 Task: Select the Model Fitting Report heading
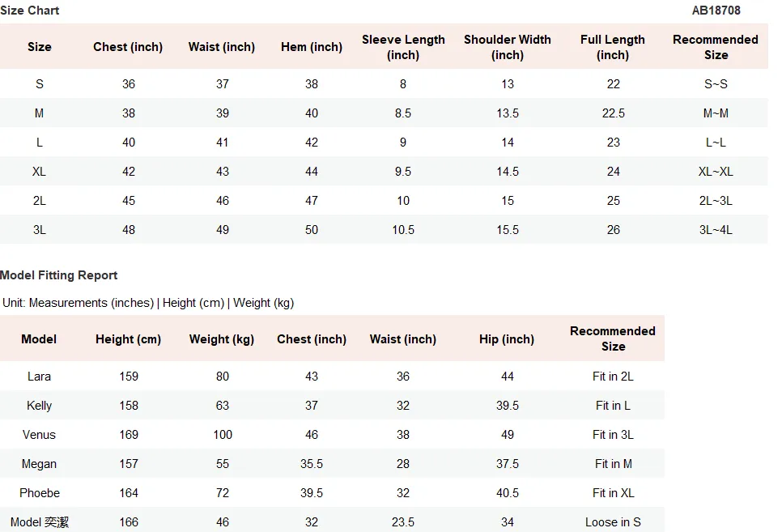coord(58,275)
